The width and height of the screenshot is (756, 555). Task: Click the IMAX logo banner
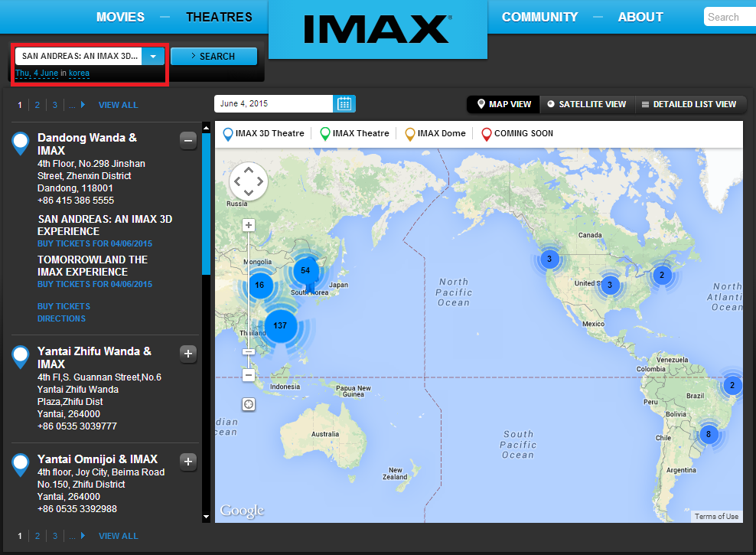click(x=377, y=27)
